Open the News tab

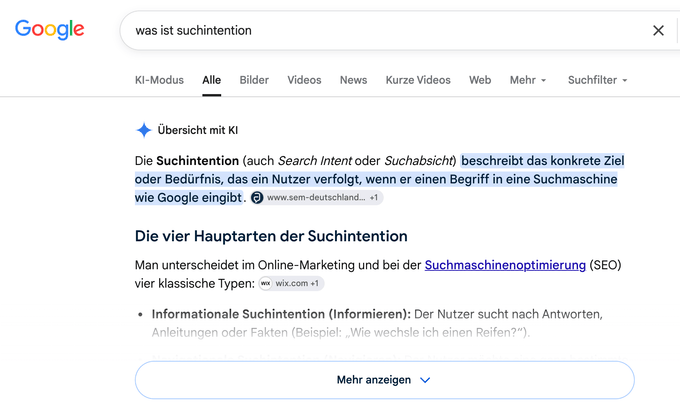coord(353,80)
